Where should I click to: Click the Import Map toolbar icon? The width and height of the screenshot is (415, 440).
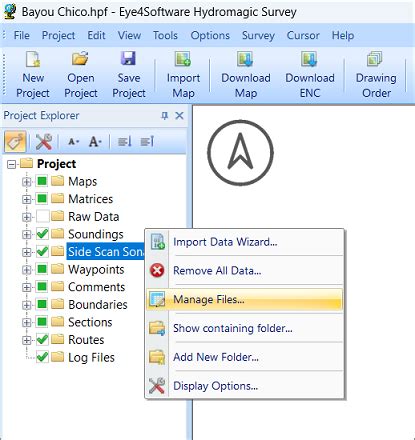pyautogui.click(x=183, y=59)
